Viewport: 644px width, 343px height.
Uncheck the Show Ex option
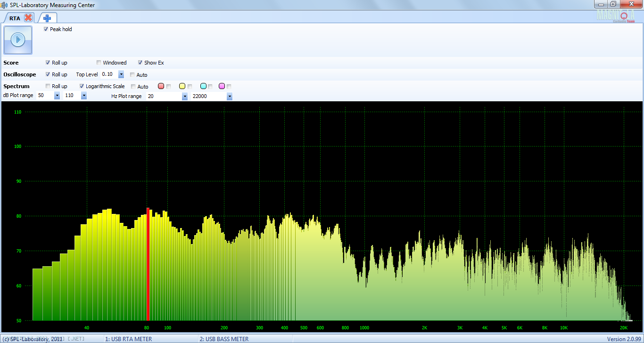coord(140,63)
